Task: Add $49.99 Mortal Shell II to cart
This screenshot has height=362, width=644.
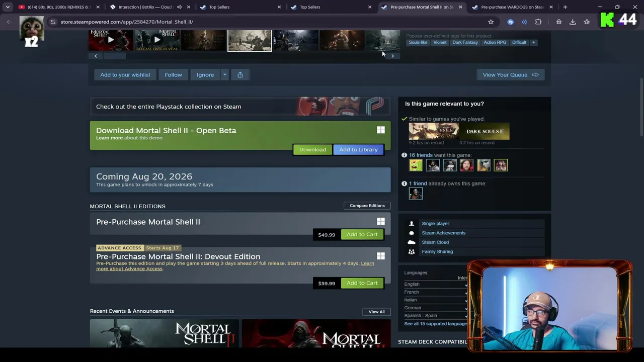Action: tap(362, 235)
